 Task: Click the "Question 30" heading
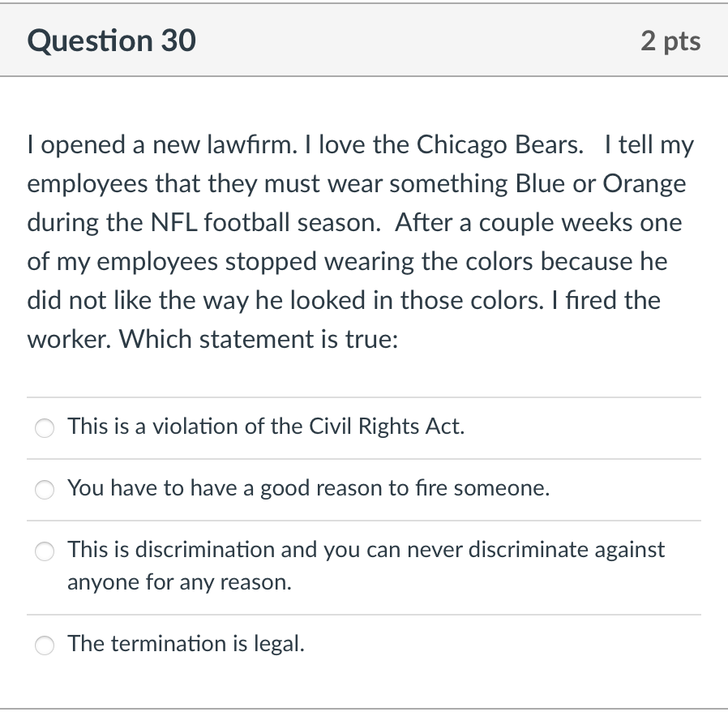click(112, 41)
